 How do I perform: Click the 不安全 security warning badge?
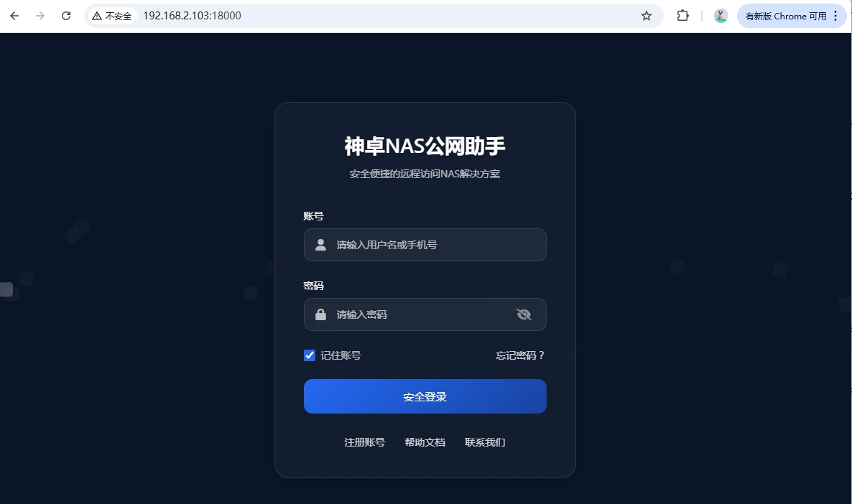click(x=112, y=16)
